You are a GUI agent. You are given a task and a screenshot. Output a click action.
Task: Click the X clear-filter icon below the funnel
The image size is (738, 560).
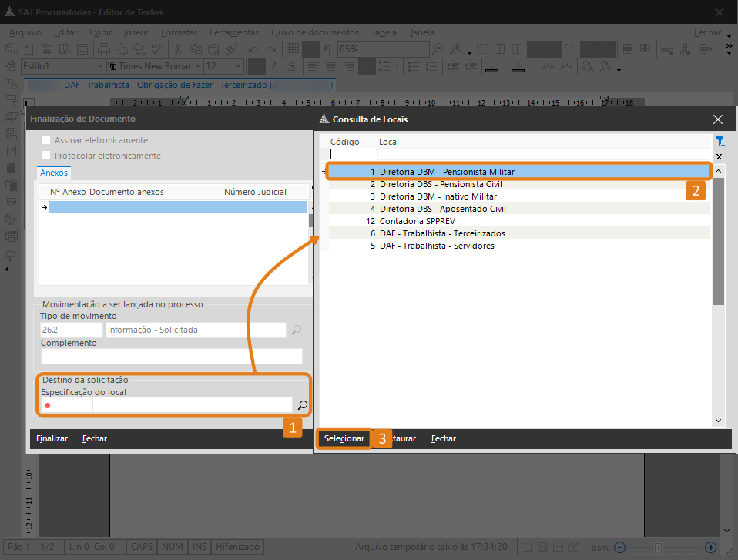720,156
